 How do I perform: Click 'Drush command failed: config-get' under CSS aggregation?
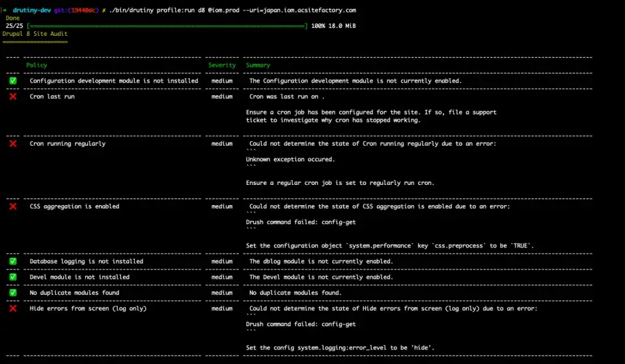(301, 222)
